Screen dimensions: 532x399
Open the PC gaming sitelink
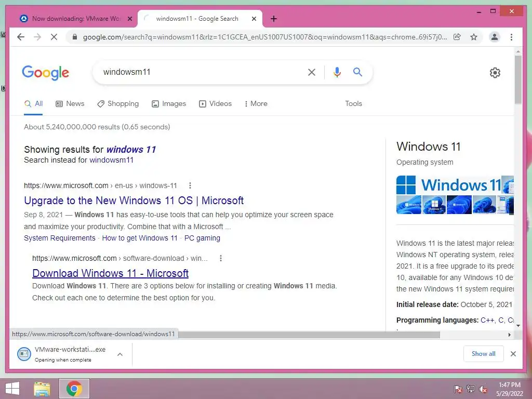[202, 238]
